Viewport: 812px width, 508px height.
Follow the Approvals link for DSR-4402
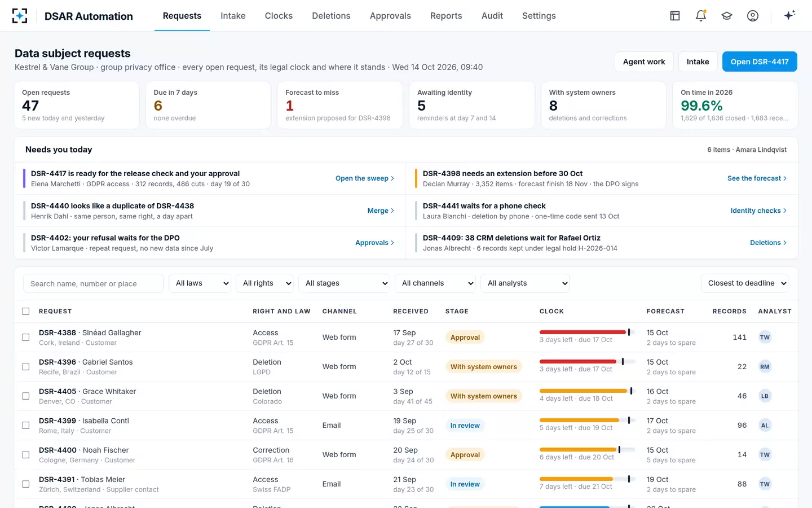(375, 243)
